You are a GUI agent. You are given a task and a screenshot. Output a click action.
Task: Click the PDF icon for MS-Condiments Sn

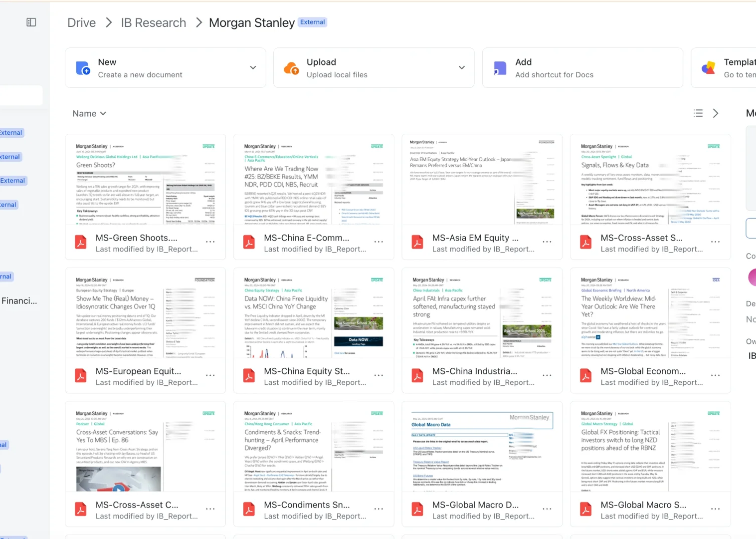tap(249, 510)
